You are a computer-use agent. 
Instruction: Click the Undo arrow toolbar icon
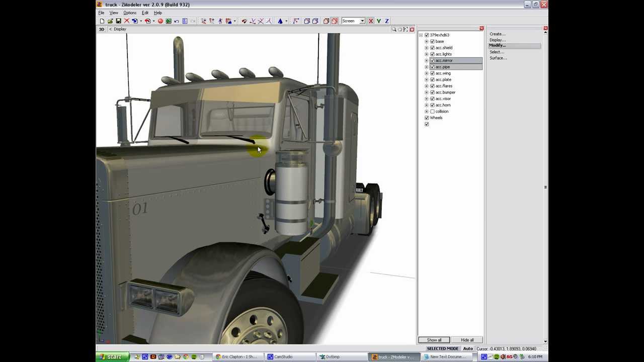tap(177, 21)
